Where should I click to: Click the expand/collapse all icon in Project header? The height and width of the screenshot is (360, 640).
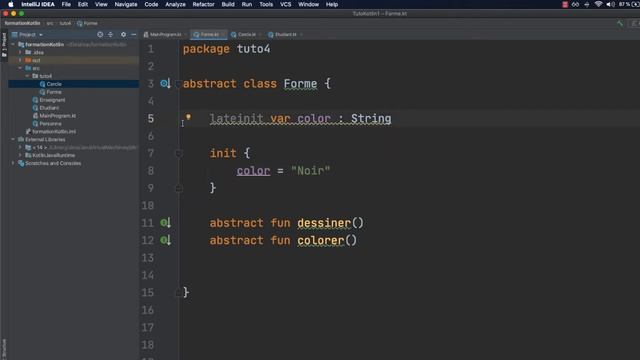point(110,35)
